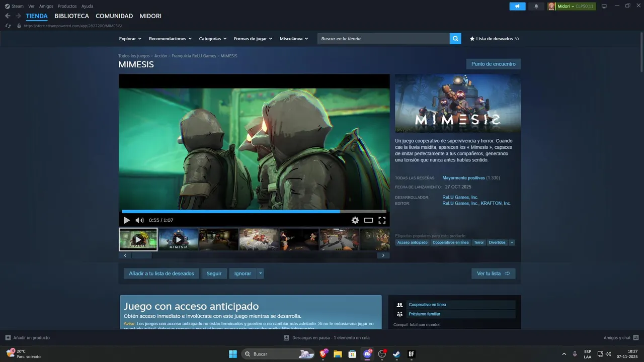This screenshot has width=644, height=362.
Task: Open Ver tu lista button
Action: (493, 274)
